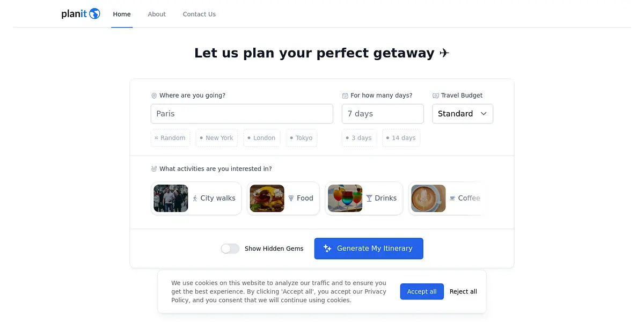The height and width of the screenshot is (322, 644).
Task: Select the 14 days quick option
Action: [401, 138]
